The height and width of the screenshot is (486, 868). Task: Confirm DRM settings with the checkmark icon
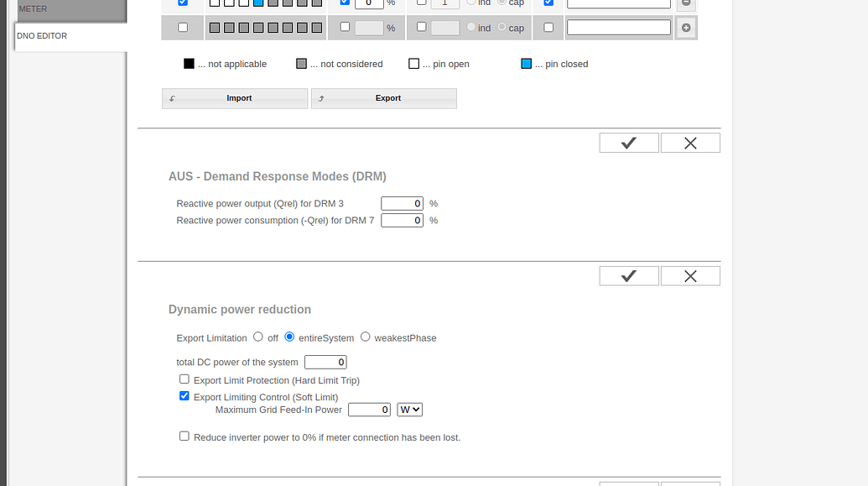(628, 142)
